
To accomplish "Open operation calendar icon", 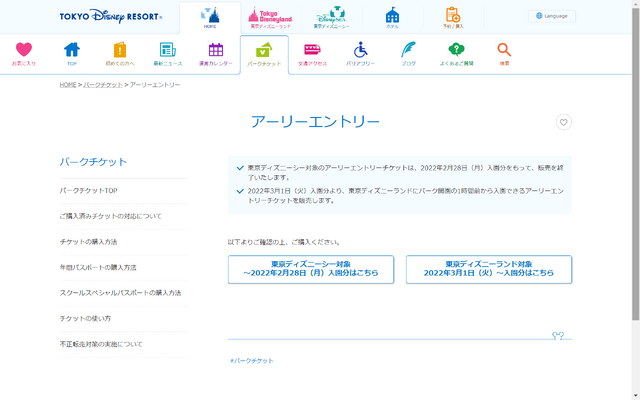I will 216,54.
